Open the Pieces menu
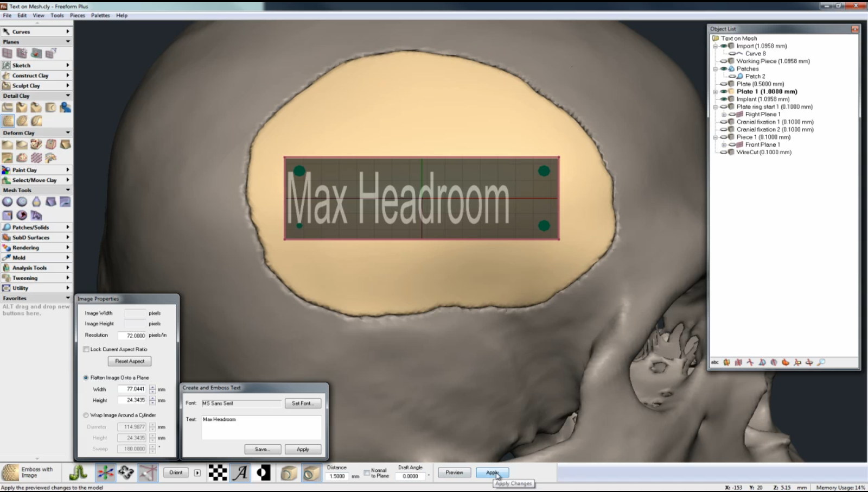Screen dimensions: 868x492 click(x=78, y=15)
